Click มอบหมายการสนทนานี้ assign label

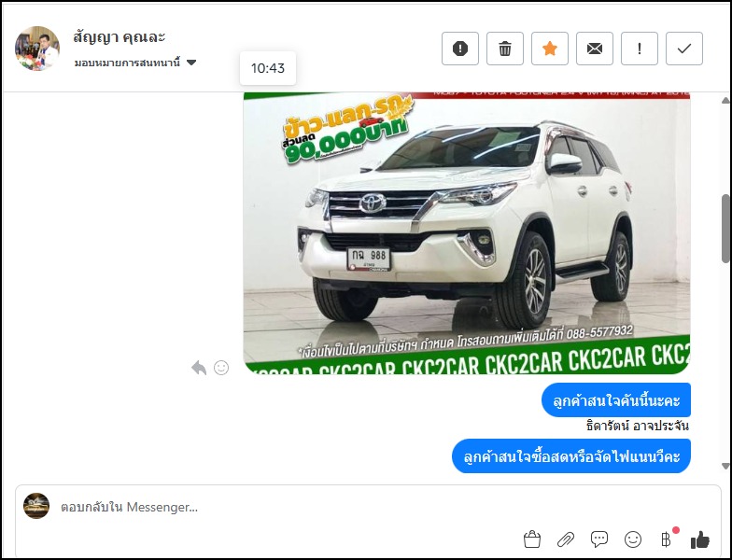[127, 63]
